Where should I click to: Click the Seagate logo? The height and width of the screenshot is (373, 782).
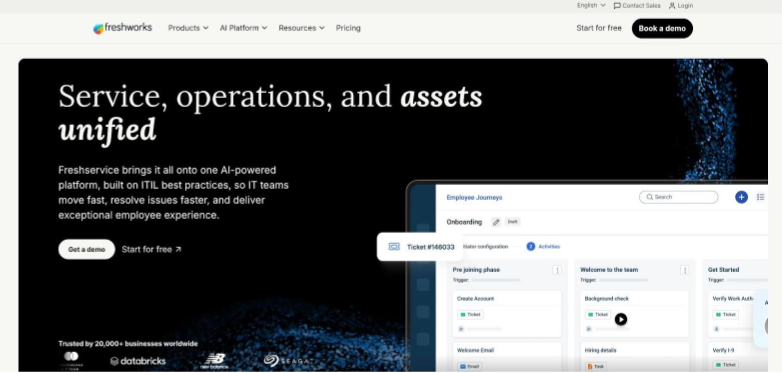(x=289, y=360)
